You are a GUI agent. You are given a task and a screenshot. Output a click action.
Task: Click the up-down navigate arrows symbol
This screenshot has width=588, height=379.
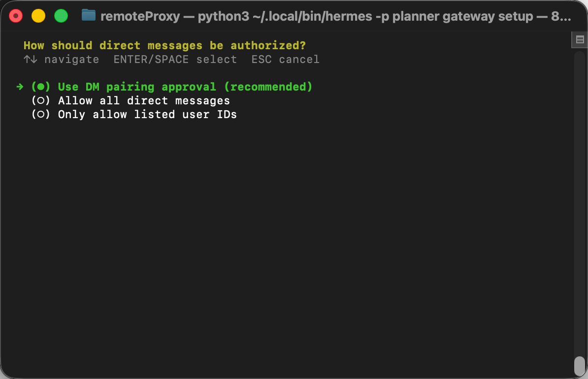(x=31, y=59)
